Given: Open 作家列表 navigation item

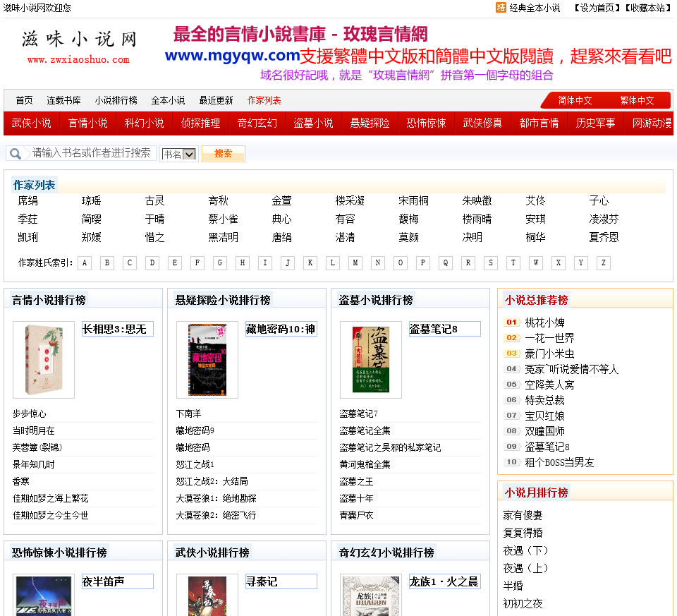Looking at the screenshot, I should (264, 101).
